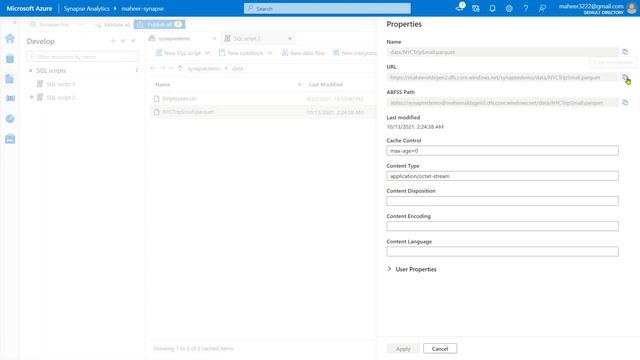The image size is (640, 360).
Task: Open the settings gear in header
Action: pos(509,8)
